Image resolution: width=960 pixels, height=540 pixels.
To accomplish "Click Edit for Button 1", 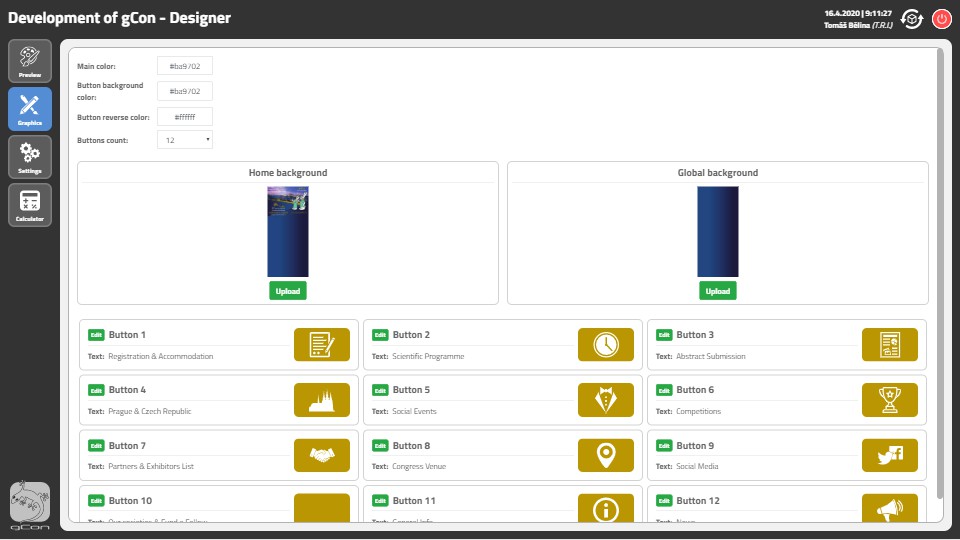I will pos(96,335).
